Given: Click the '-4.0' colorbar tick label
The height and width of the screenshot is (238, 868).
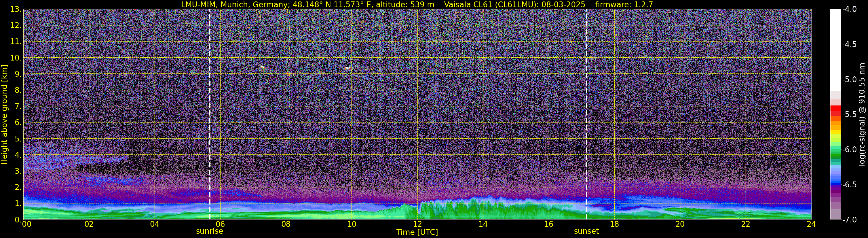Looking at the screenshot, I should 849,10.
